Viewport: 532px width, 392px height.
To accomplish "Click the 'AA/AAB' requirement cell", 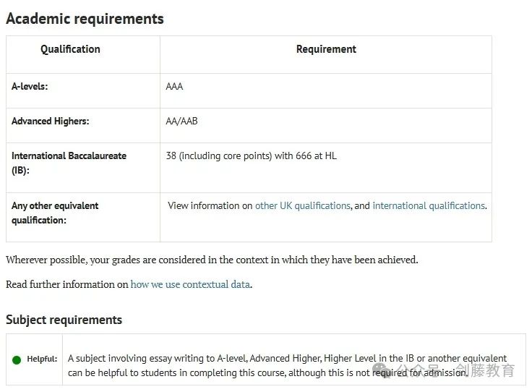I will 181,122.
